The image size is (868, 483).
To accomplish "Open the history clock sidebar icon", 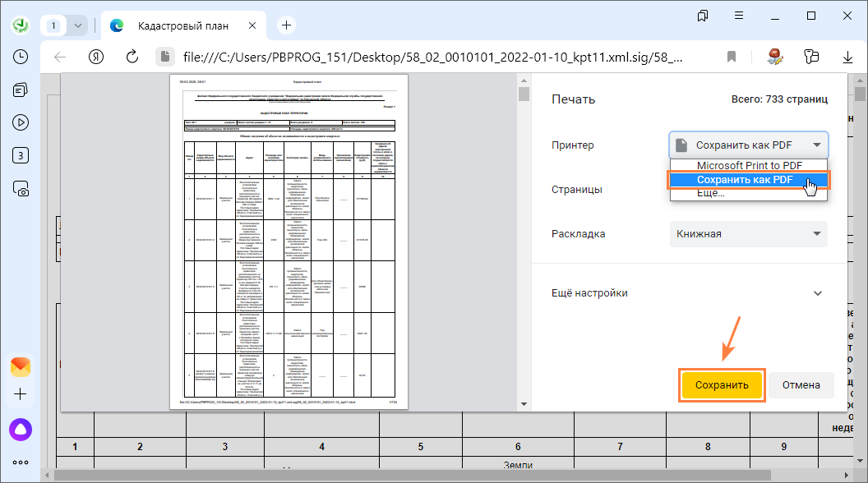I will pyautogui.click(x=21, y=57).
